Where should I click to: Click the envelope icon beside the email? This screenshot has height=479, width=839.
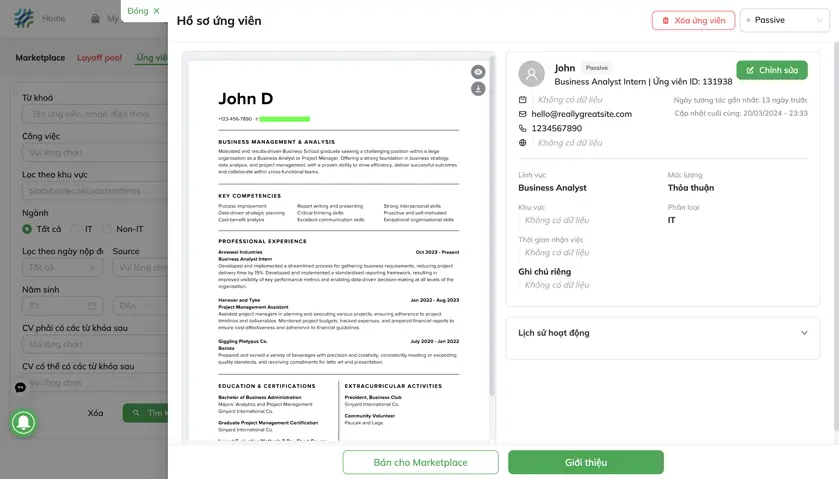coord(523,114)
